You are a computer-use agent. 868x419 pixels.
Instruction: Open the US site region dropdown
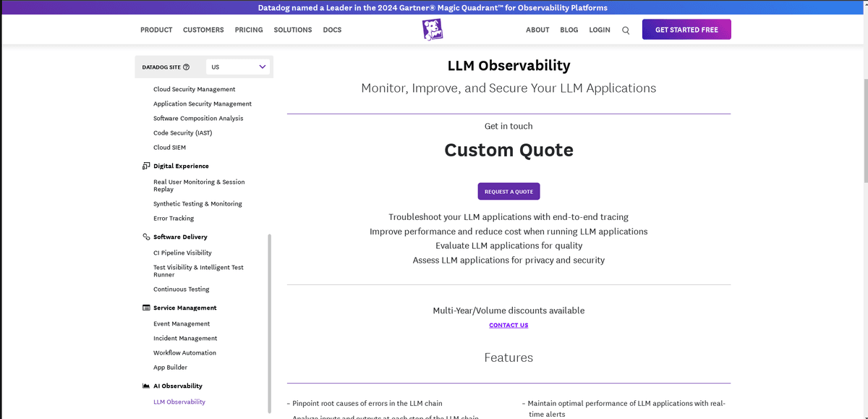point(238,66)
